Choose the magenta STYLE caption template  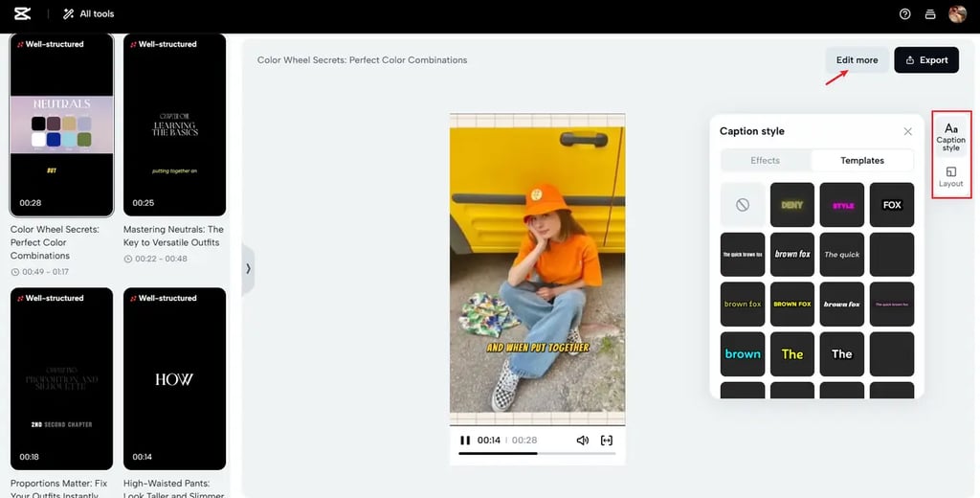(x=842, y=205)
